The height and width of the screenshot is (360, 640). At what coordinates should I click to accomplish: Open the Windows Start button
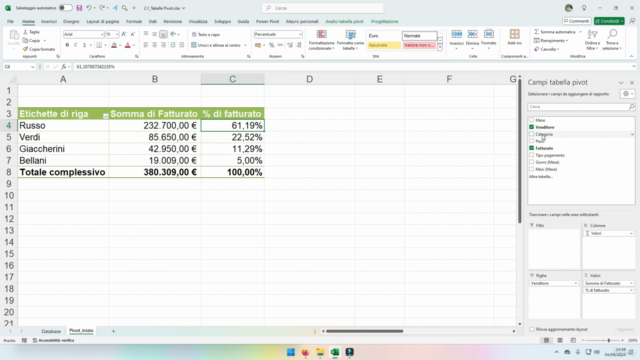pyautogui.click(x=291, y=352)
